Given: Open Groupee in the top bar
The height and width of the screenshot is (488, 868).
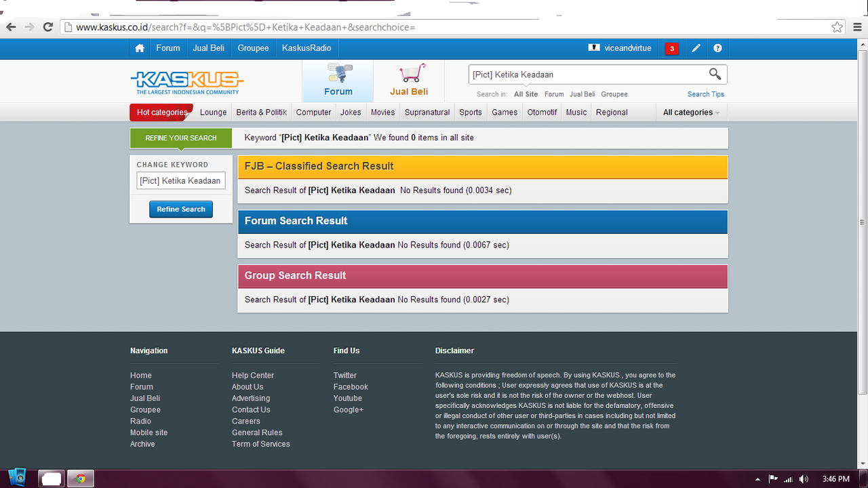Looking at the screenshot, I should click(253, 48).
